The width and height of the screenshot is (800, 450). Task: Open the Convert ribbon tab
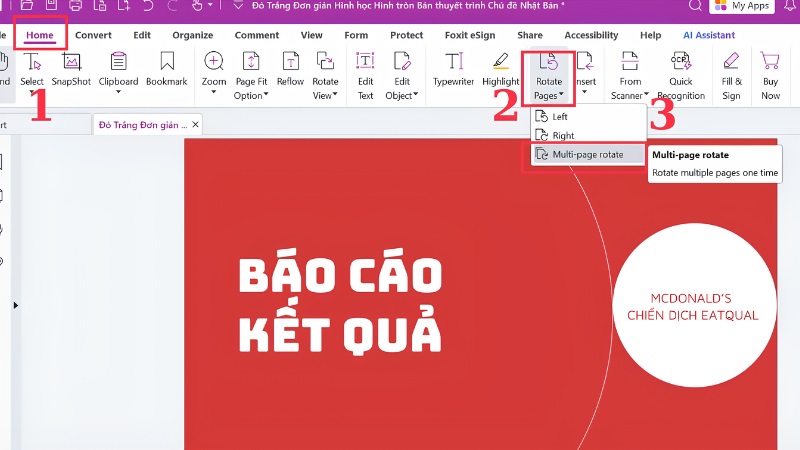point(93,35)
